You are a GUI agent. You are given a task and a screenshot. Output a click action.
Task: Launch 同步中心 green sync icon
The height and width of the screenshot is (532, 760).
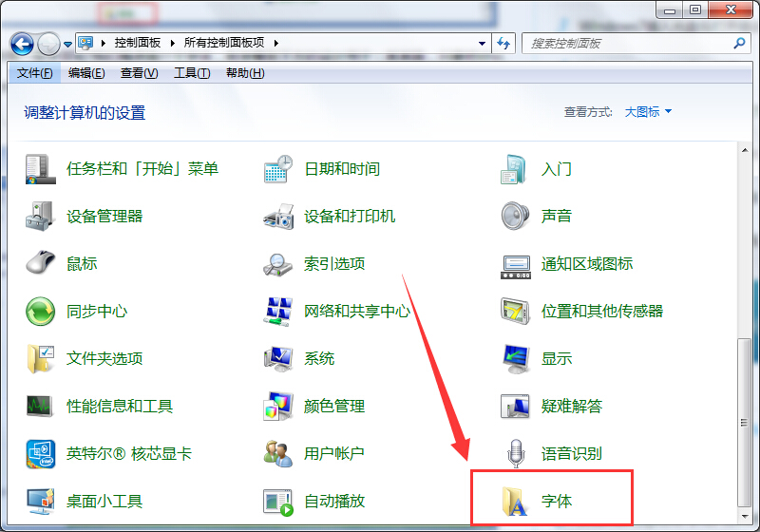point(40,311)
